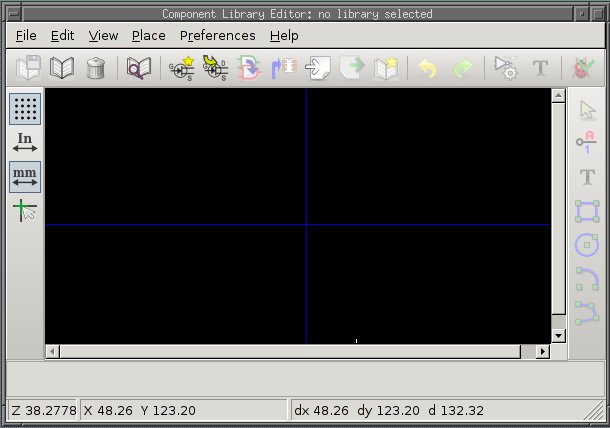This screenshot has width=610, height=428.
Task: Open the Place menu
Action: (x=148, y=35)
